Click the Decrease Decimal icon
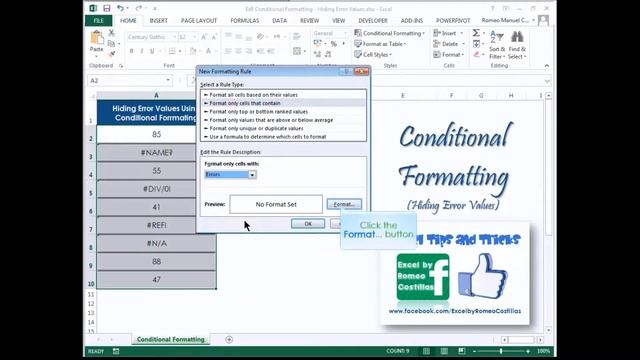The height and width of the screenshot is (360, 640). (x=328, y=54)
